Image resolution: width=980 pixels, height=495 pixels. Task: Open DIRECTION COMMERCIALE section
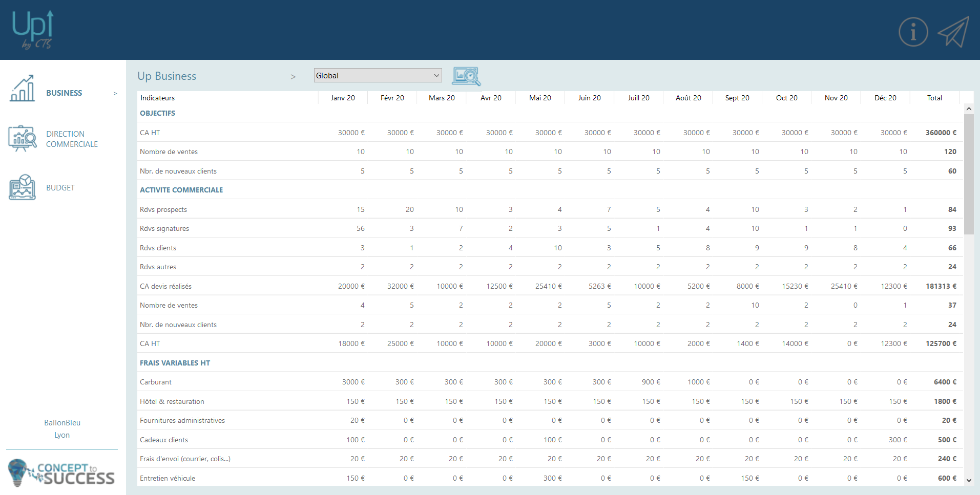click(x=72, y=139)
